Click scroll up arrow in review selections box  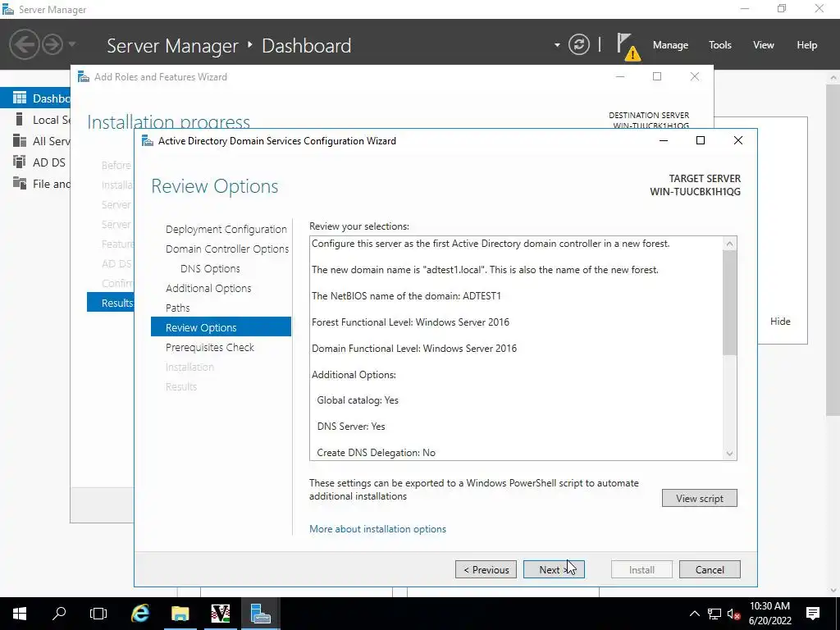pos(729,244)
